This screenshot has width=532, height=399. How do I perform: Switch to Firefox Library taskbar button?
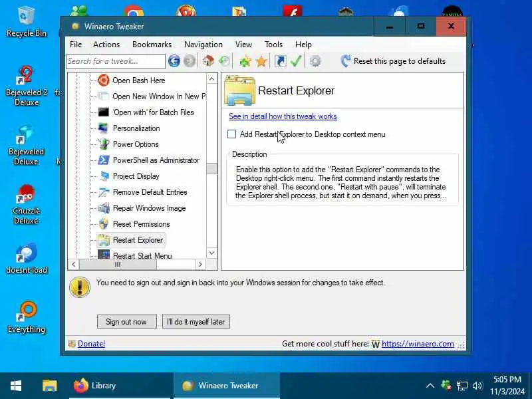click(120, 386)
